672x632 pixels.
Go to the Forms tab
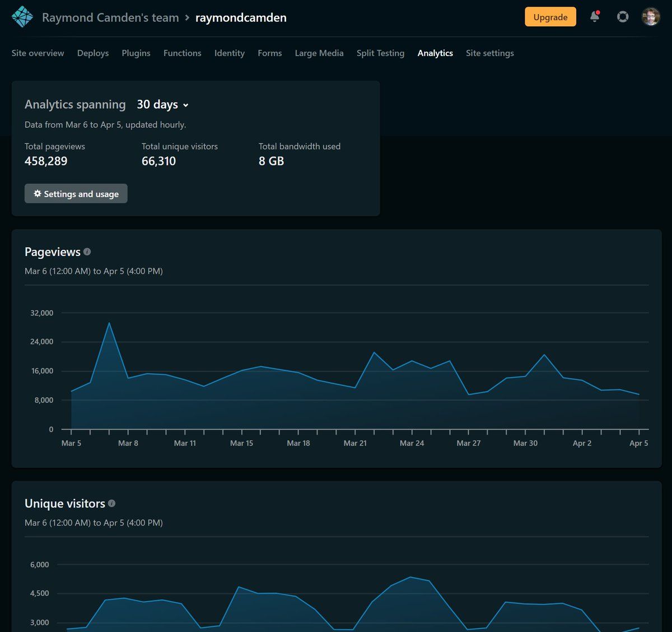269,53
